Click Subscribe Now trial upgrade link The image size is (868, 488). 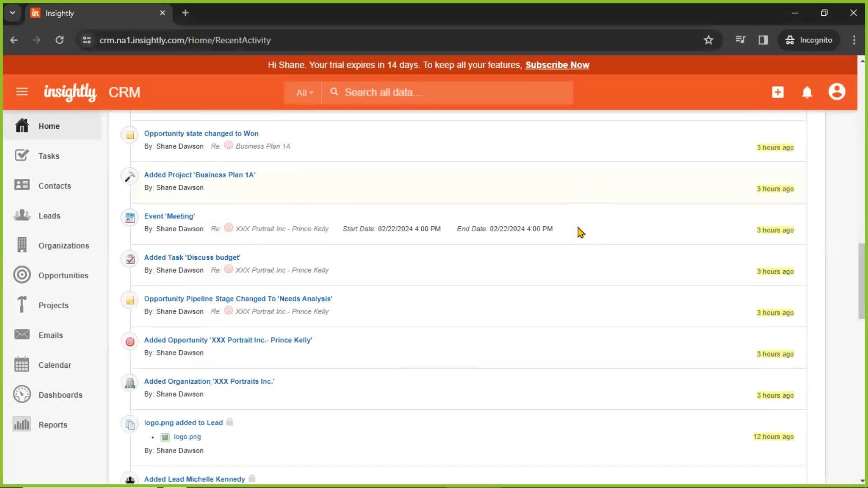[557, 64]
